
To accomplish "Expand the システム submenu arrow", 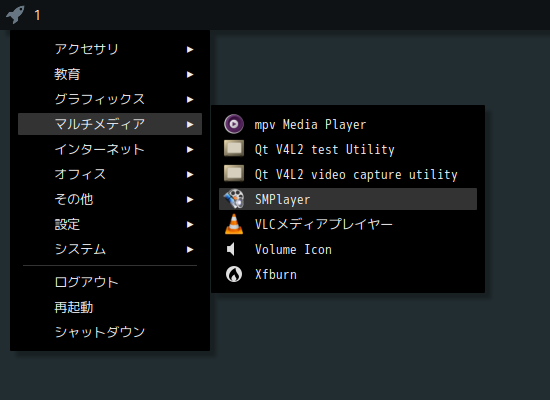I will pos(190,249).
